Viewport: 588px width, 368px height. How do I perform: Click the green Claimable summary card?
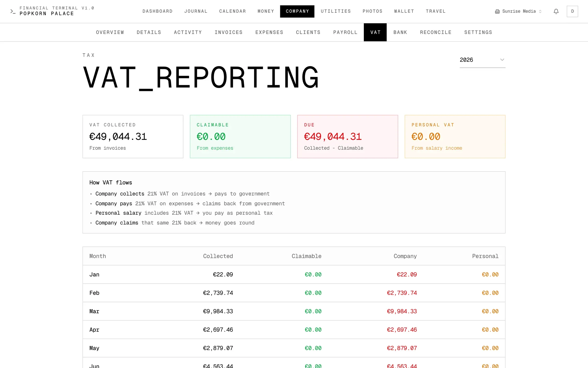pos(240,136)
